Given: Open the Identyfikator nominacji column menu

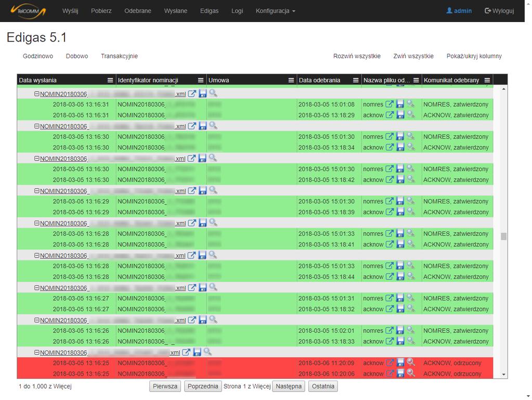Looking at the screenshot, I should [x=201, y=80].
